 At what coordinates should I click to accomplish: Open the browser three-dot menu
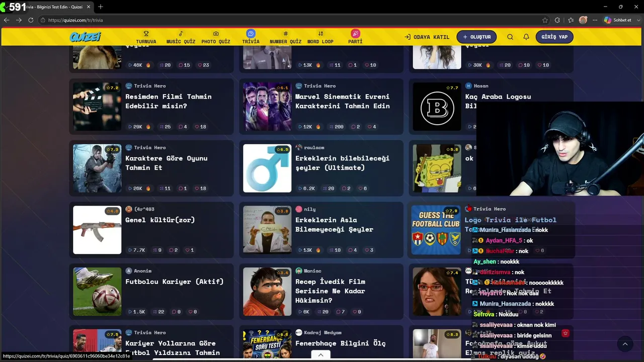pos(595,20)
